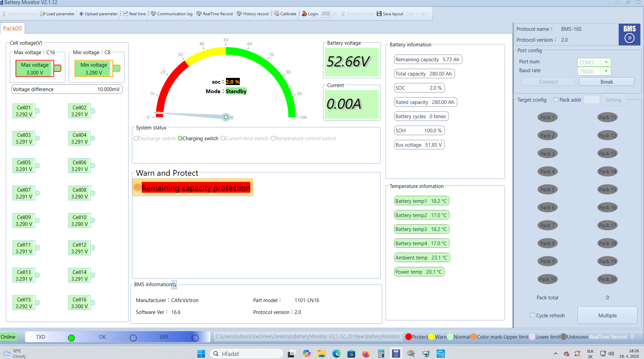Click the Calibrate toolbar icon

click(x=277, y=14)
